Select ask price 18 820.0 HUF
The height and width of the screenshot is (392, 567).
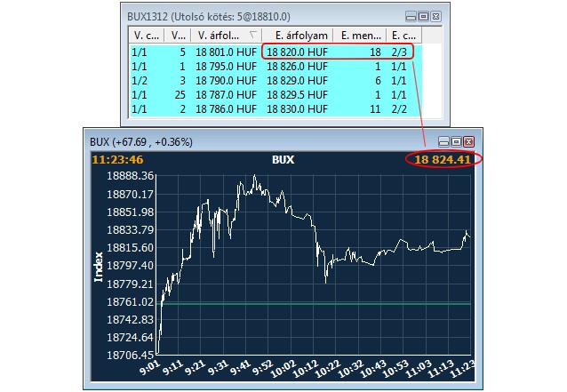click(x=297, y=52)
